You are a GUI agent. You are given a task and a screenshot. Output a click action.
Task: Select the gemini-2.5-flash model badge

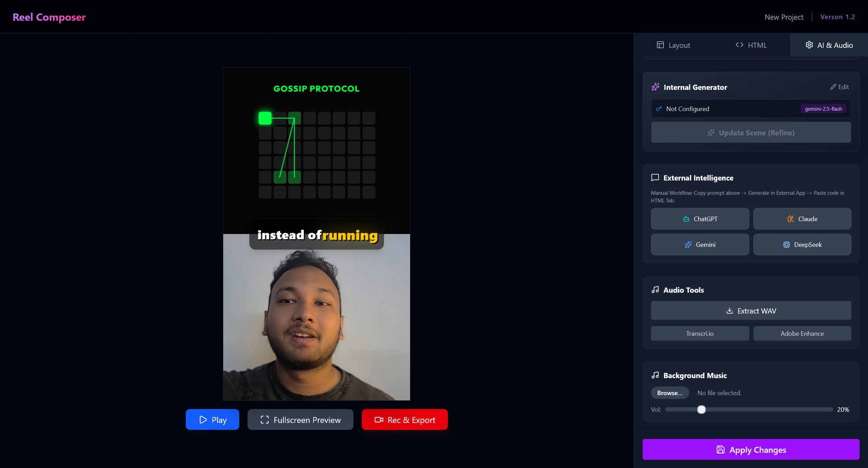pyautogui.click(x=823, y=109)
